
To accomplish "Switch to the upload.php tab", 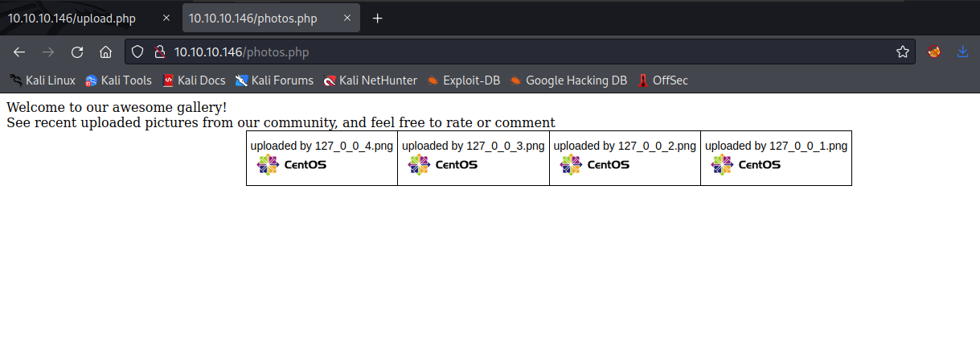I will pyautogui.click(x=72, y=19).
